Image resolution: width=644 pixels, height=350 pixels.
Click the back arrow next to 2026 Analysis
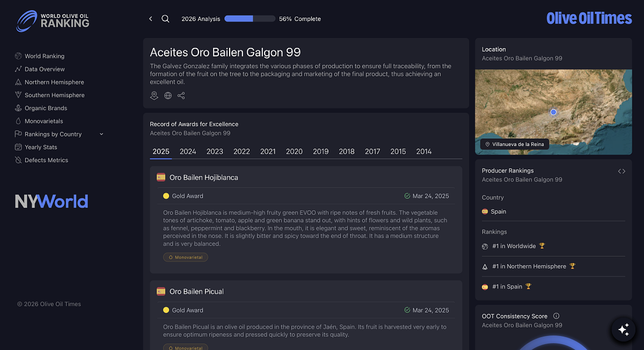pyautogui.click(x=150, y=18)
